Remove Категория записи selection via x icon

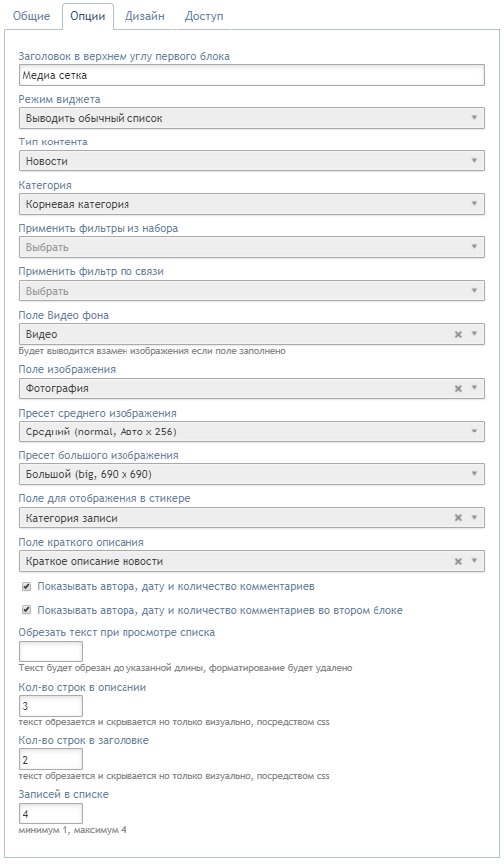[458, 518]
